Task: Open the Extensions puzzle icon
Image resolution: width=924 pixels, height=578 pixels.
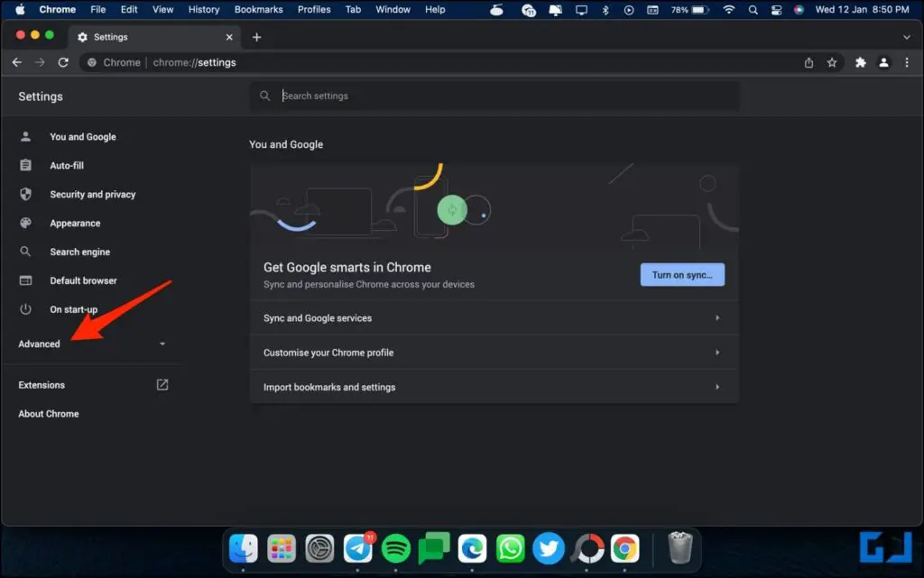Action: (x=860, y=62)
